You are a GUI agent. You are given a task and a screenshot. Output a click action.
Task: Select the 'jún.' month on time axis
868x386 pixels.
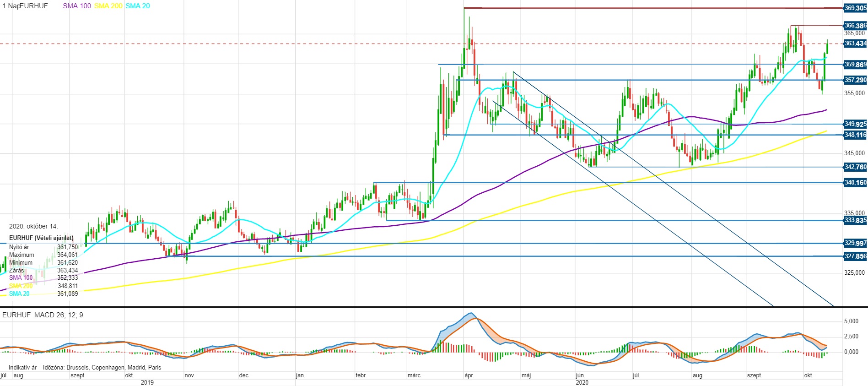(x=580, y=375)
